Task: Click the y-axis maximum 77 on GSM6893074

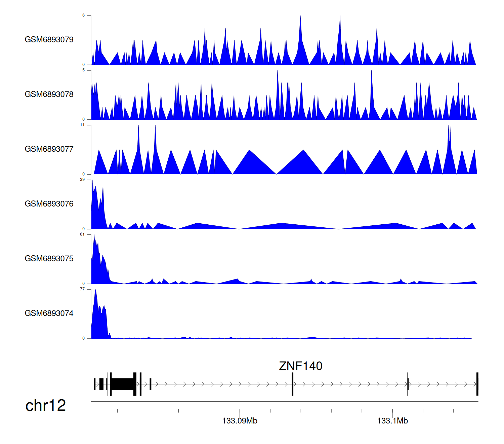Action: point(82,289)
